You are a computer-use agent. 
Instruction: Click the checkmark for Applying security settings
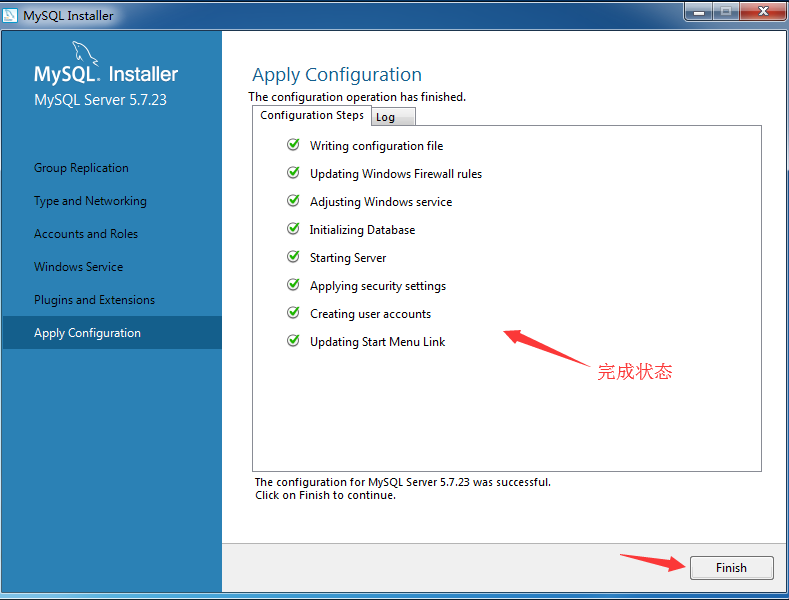point(293,285)
